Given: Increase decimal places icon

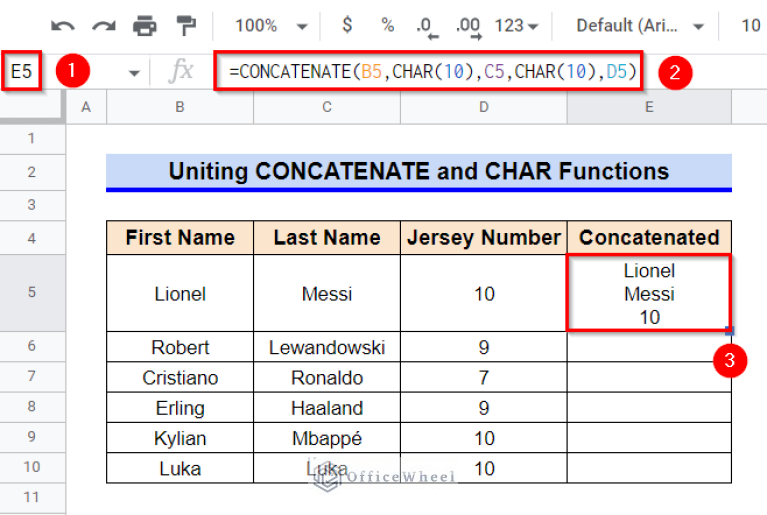Looking at the screenshot, I should (x=465, y=25).
